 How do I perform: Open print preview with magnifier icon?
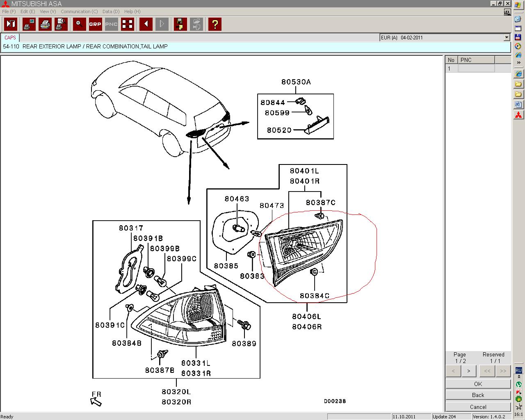pos(62,24)
